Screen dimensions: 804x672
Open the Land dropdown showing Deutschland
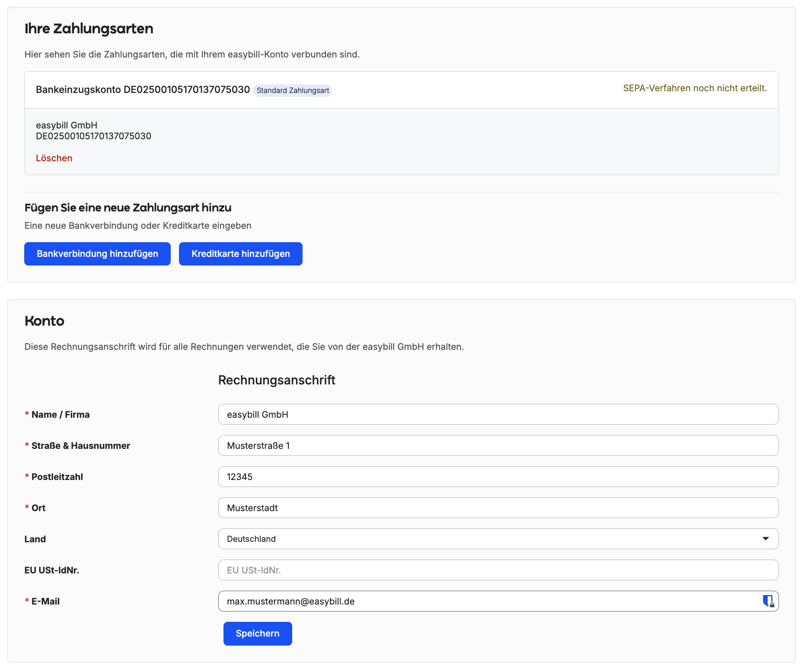498,539
